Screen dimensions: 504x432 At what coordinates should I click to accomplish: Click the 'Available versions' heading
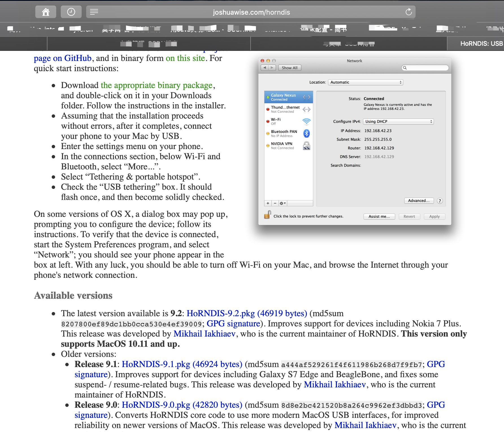pyautogui.click(x=73, y=296)
